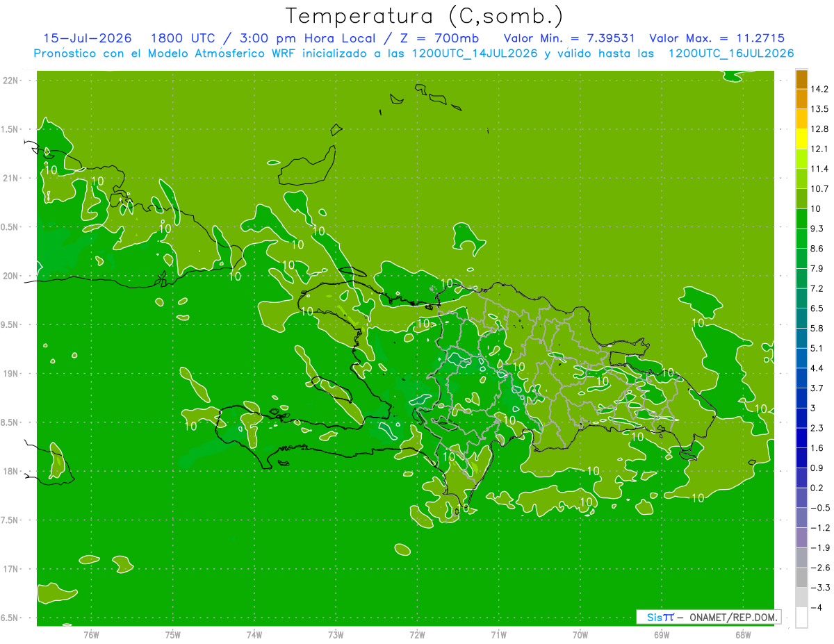
Task: Click the "1200UTC_14JUL2026" initialization time
Action: click(x=475, y=53)
